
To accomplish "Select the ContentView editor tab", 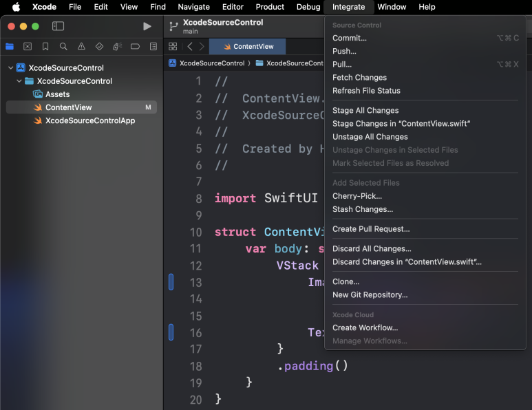I will (247, 47).
